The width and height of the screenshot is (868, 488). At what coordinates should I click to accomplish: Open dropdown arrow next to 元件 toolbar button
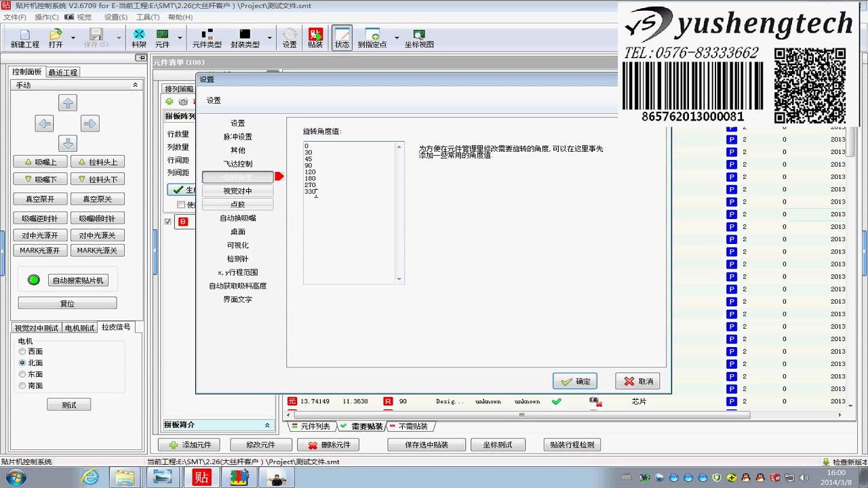[x=180, y=39]
